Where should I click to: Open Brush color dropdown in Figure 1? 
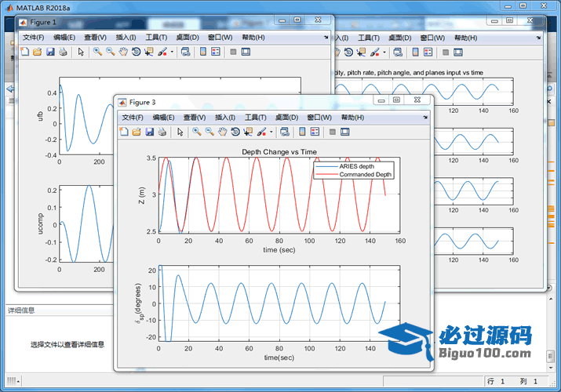click(x=172, y=52)
